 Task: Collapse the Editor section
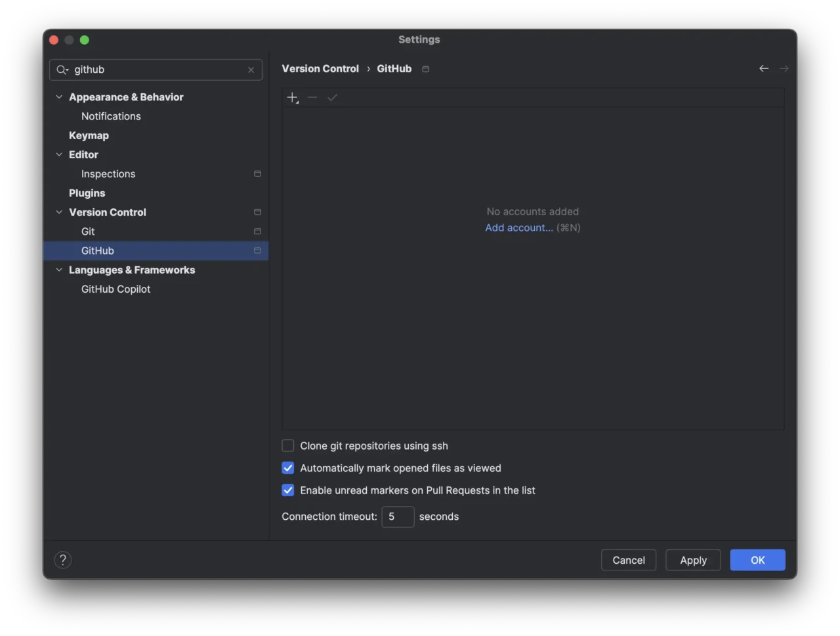point(59,155)
